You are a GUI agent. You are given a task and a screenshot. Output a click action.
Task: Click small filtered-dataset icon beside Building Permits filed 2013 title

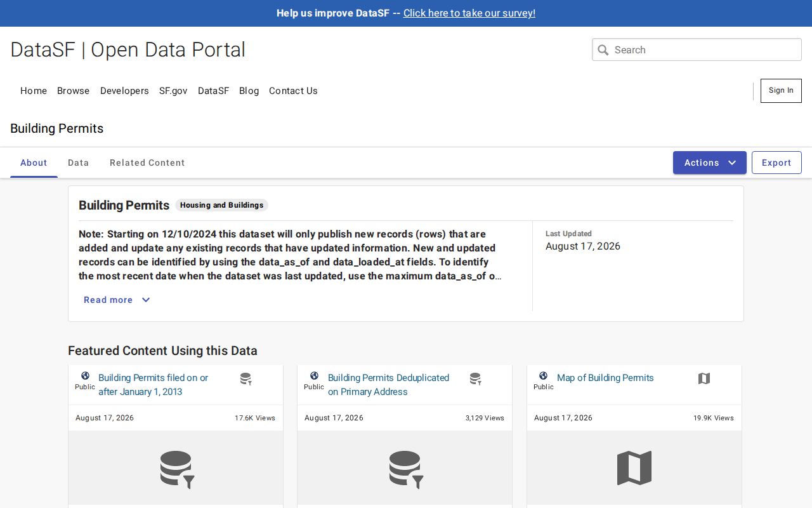[246, 379]
